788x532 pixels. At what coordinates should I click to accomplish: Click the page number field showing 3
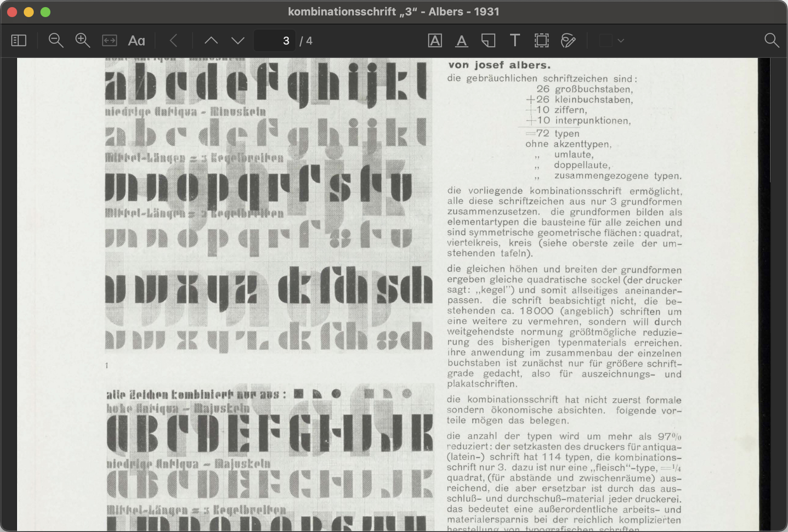pos(275,41)
